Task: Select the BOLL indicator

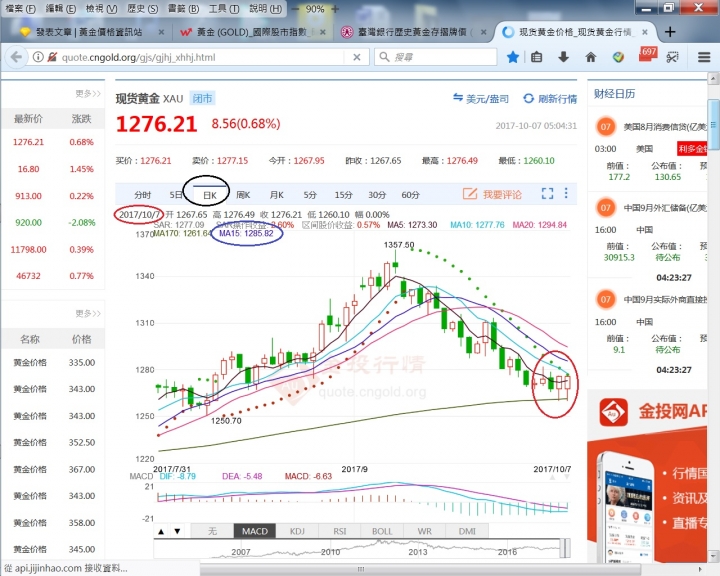Action: coord(382,531)
